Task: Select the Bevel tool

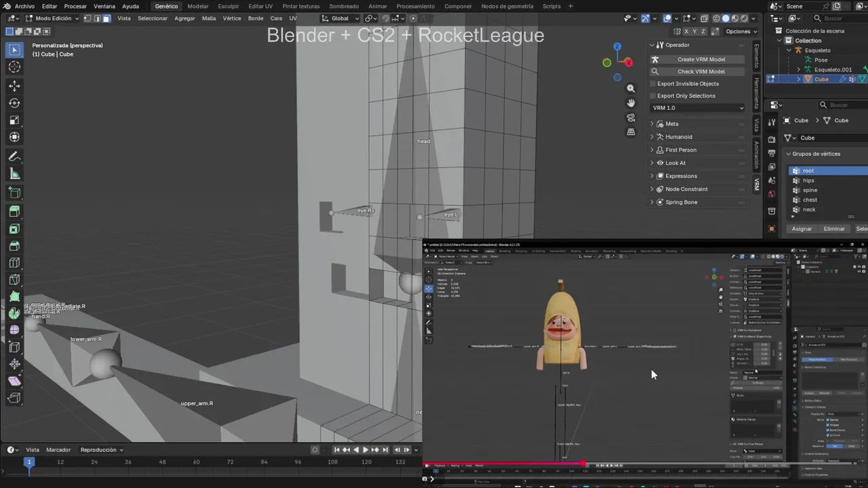Action: point(14,246)
